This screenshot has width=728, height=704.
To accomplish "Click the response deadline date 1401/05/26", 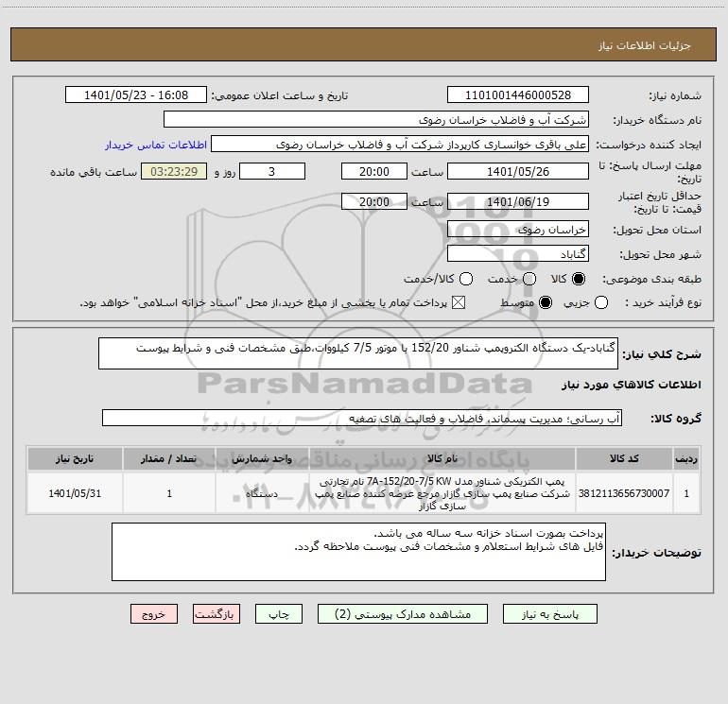I will click(518, 171).
